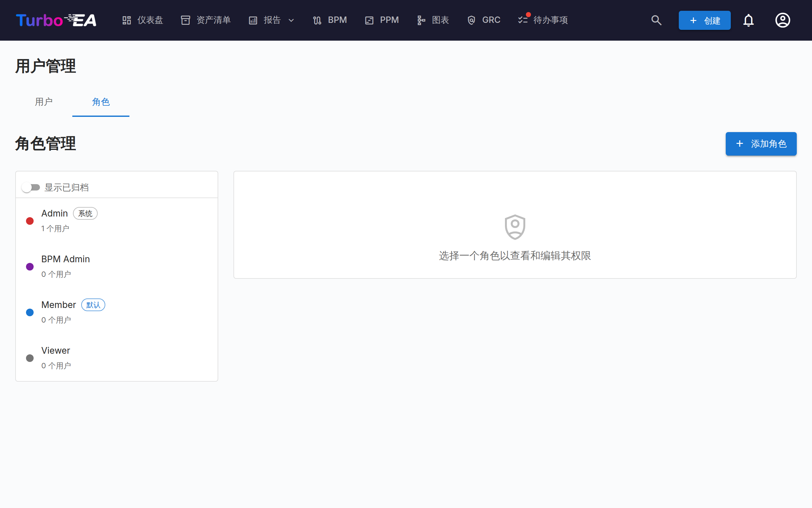Click the 显示已归档 label
812x508 pixels.
click(66, 187)
